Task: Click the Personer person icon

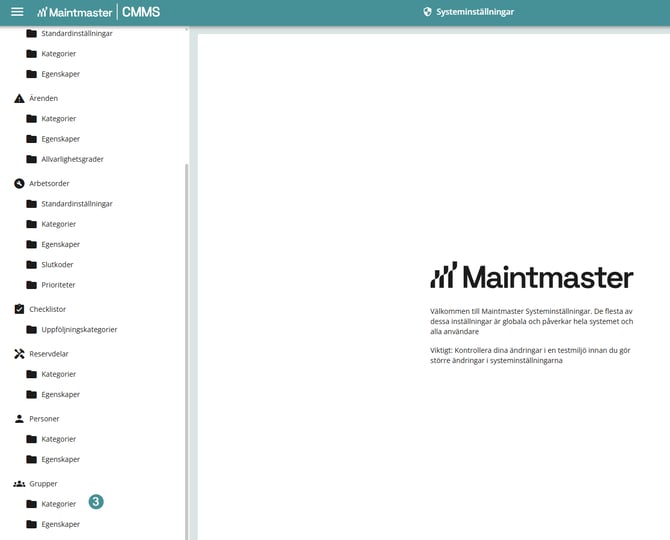Action: coord(19,419)
